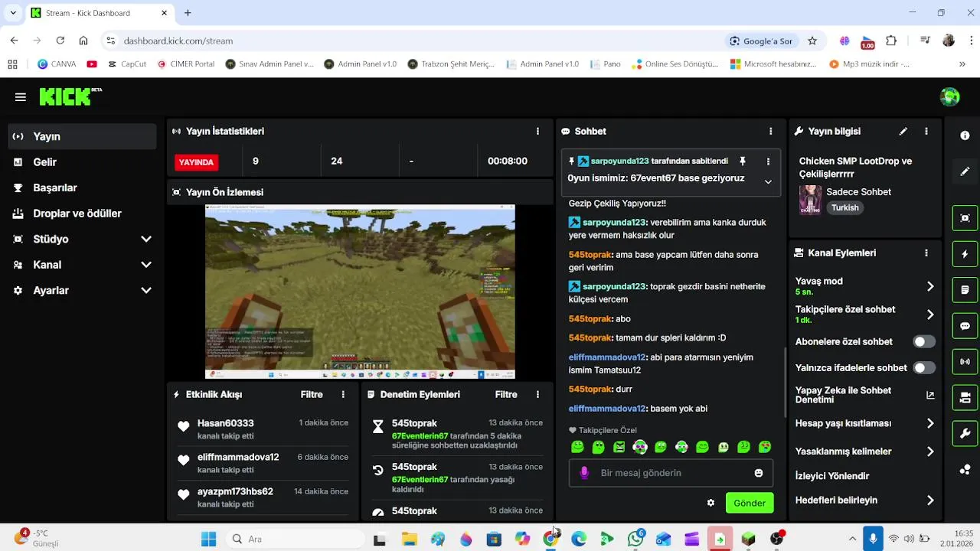Click the stream preview thumbnail
Screen dimensions: 980x551
[x=360, y=292]
